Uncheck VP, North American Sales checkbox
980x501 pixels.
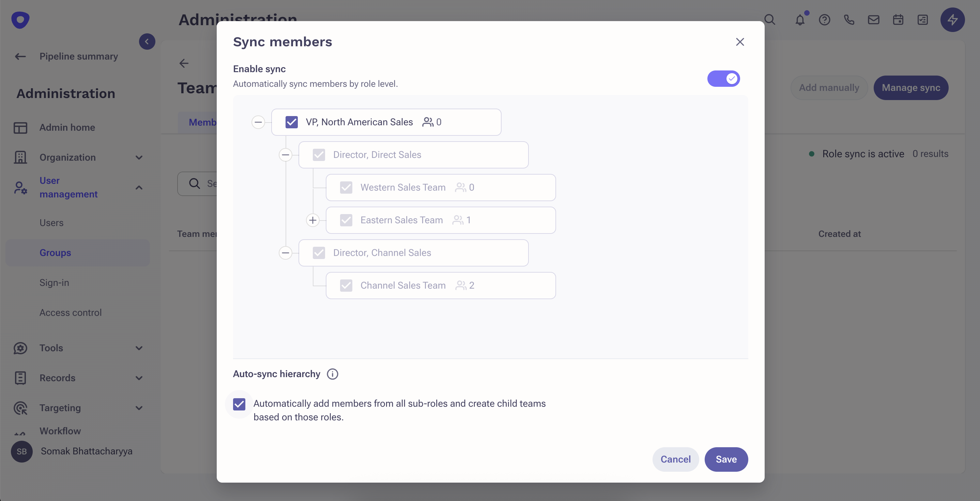[291, 122]
